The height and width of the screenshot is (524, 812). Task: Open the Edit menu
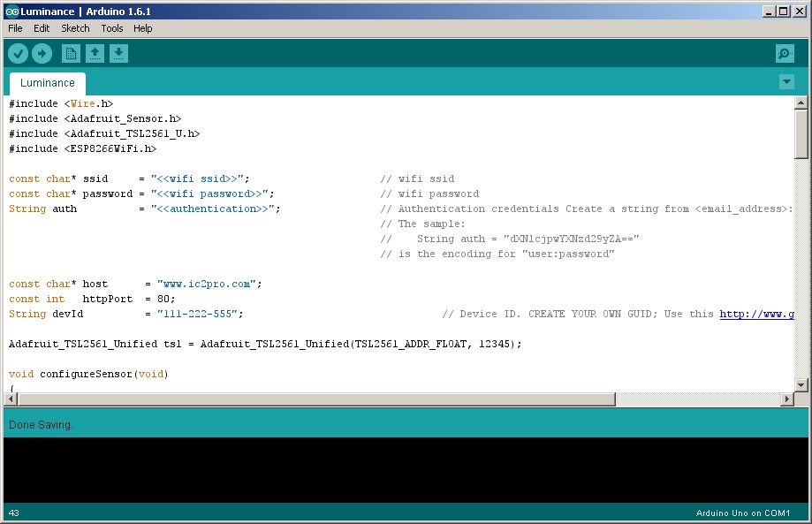point(41,27)
